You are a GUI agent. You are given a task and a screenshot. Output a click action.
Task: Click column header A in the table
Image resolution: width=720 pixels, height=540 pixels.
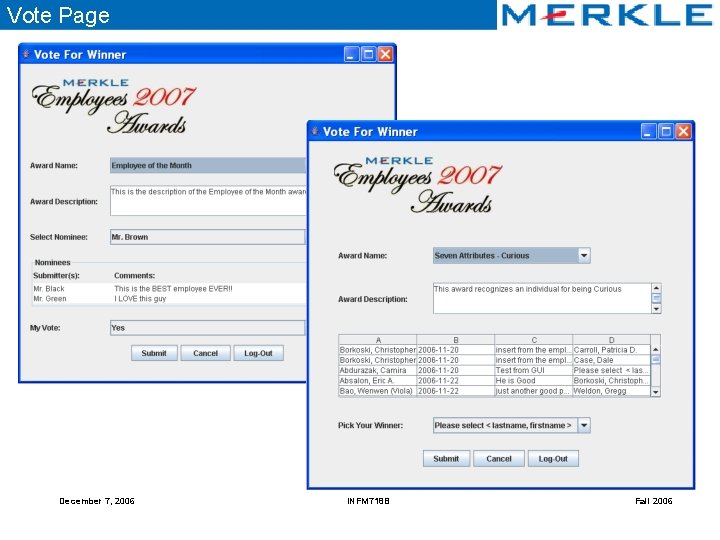[378, 340]
